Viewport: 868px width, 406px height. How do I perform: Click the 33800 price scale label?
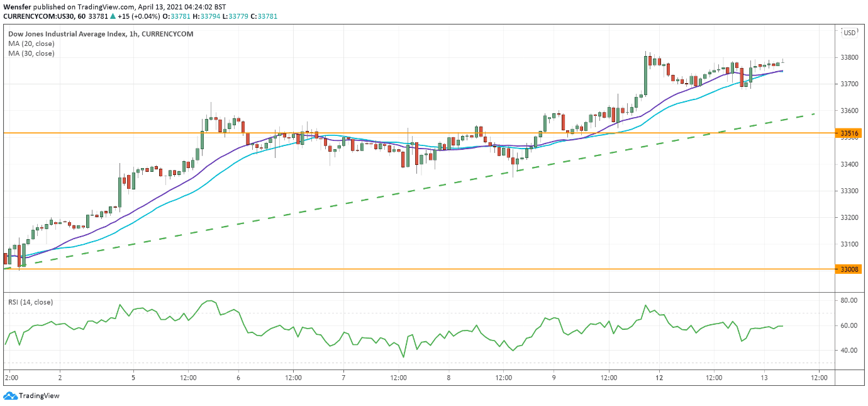(849, 58)
